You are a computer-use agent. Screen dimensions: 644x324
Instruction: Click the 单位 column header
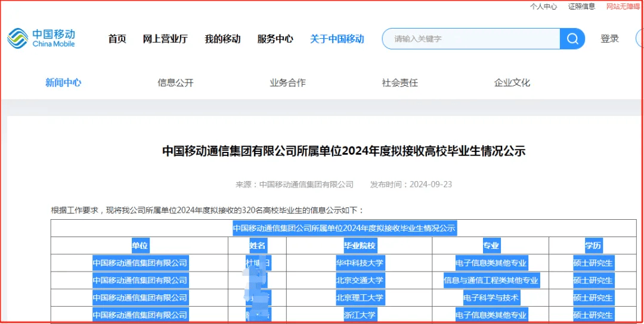140,245
